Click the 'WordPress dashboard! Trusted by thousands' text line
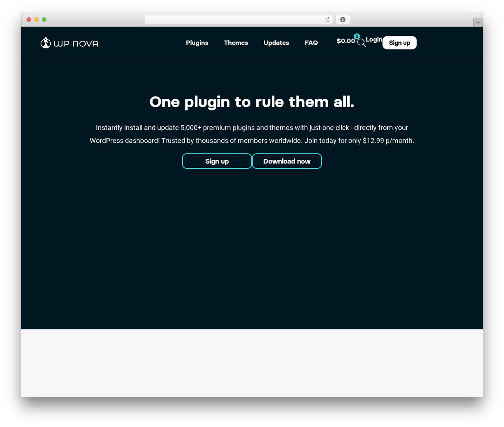This screenshot has width=504, height=427. pos(252,141)
